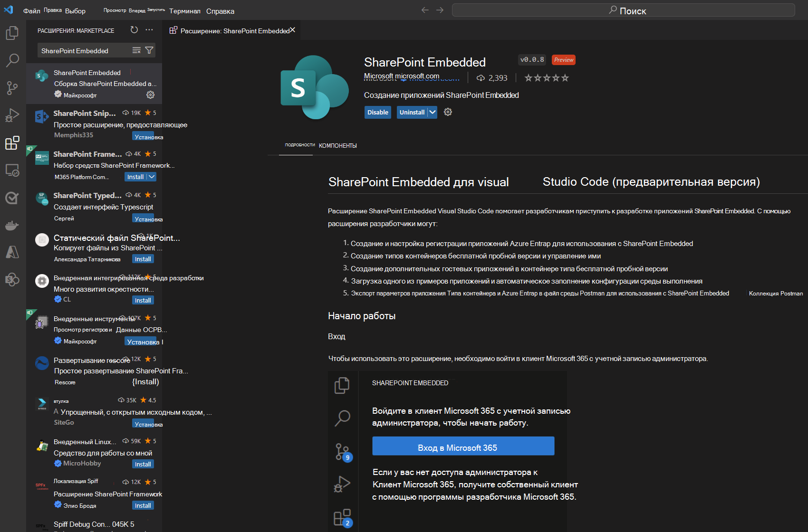This screenshot has width=808, height=532.
Task: Open the Testing view icon
Action: (x=12, y=198)
